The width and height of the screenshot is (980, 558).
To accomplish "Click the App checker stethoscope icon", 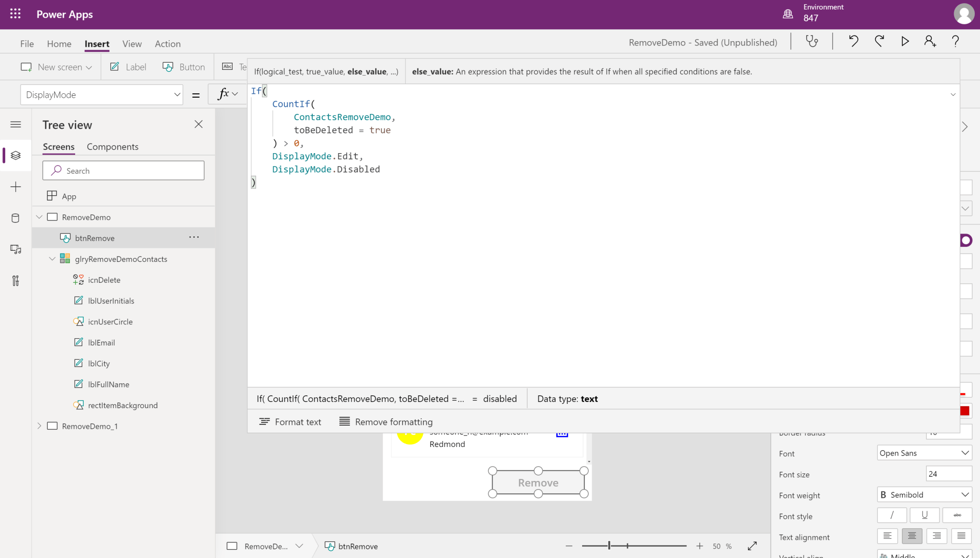I will (812, 42).
